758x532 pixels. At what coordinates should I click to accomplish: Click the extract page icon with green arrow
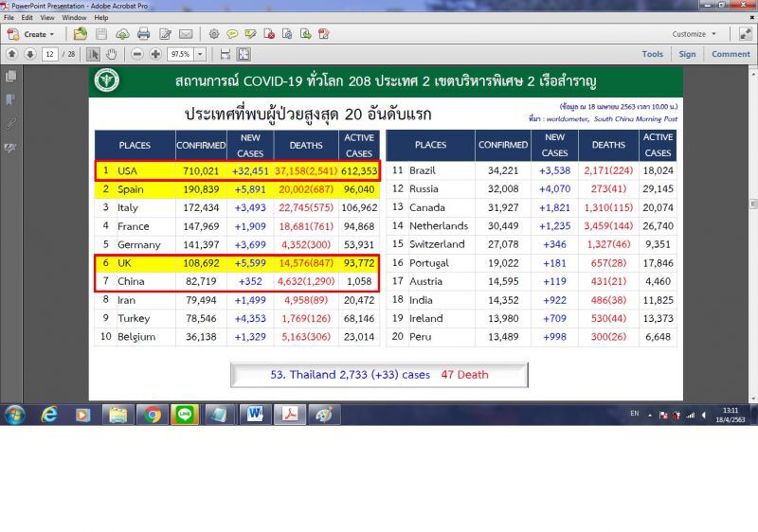coord(305,34)
